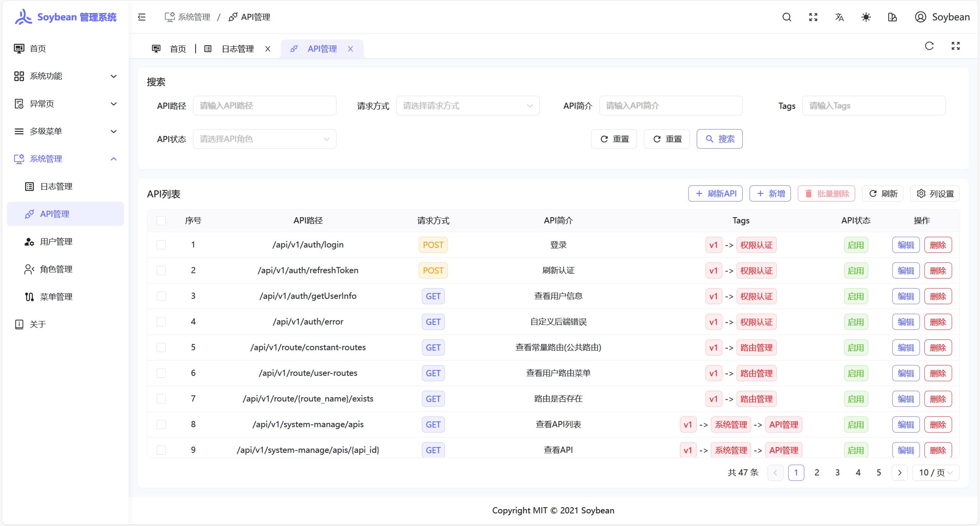Tick checkbox for /api/v1/auth/login row

(x=161, y=245)
